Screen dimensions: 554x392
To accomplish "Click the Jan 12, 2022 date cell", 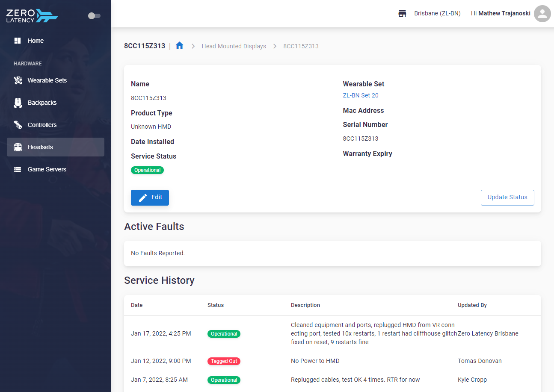I will point(161,361).
